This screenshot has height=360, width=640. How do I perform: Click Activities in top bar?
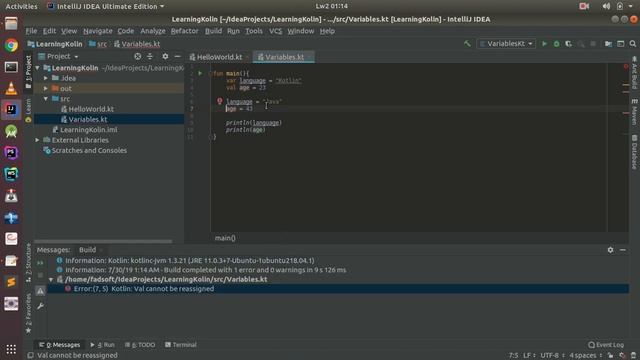(21, 6)
